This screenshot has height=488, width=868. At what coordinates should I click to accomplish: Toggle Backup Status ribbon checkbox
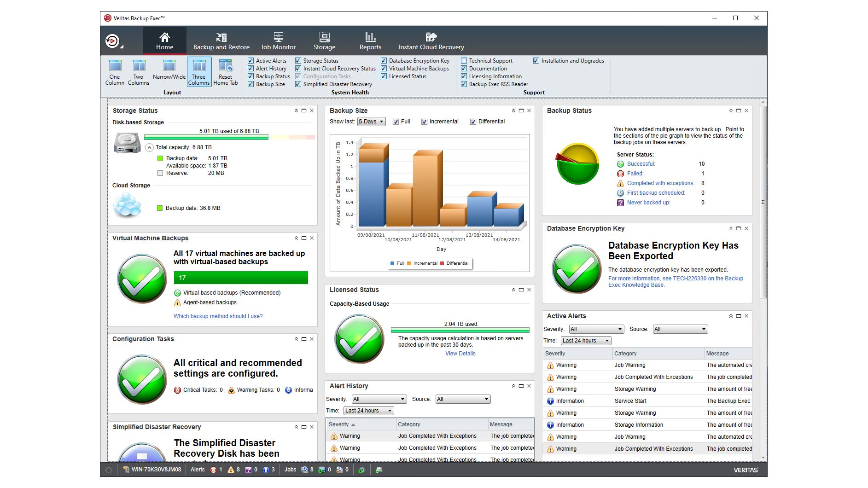251,76
